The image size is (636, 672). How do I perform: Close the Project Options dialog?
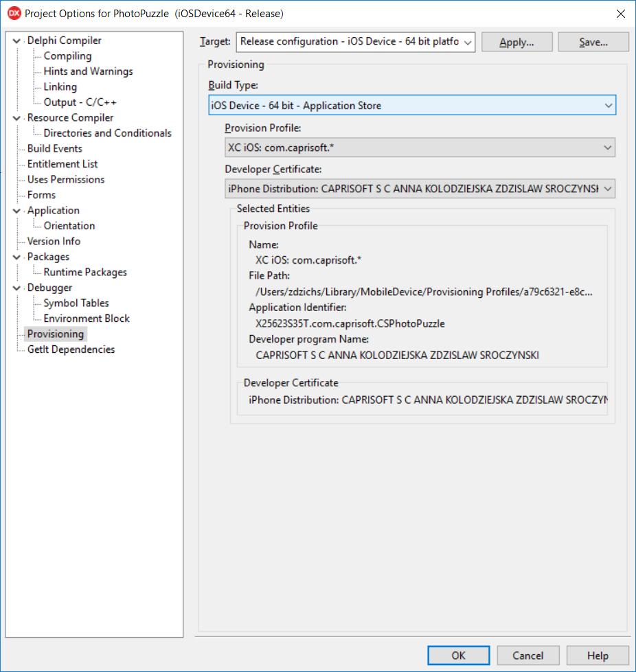621,14
